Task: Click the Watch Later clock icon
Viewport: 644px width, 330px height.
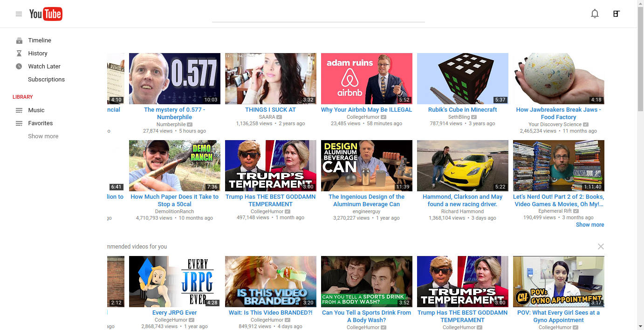Action: pos(19,67)
